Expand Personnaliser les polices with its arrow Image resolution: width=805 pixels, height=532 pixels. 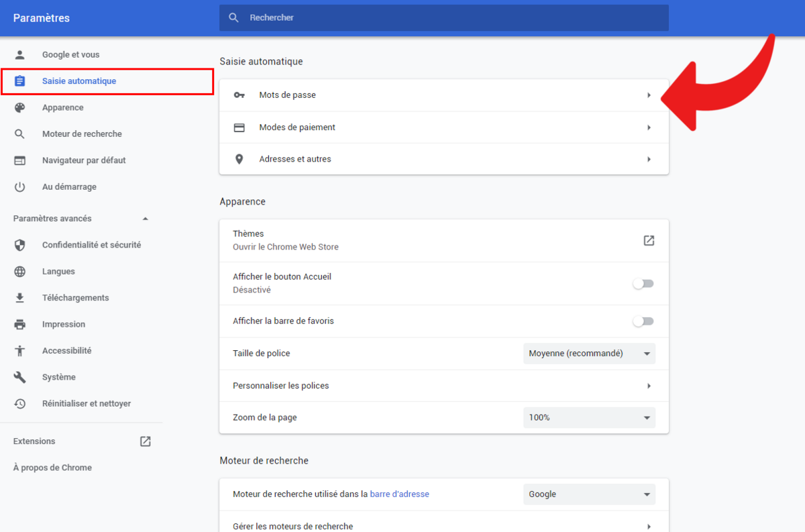[x=649, y=386]
